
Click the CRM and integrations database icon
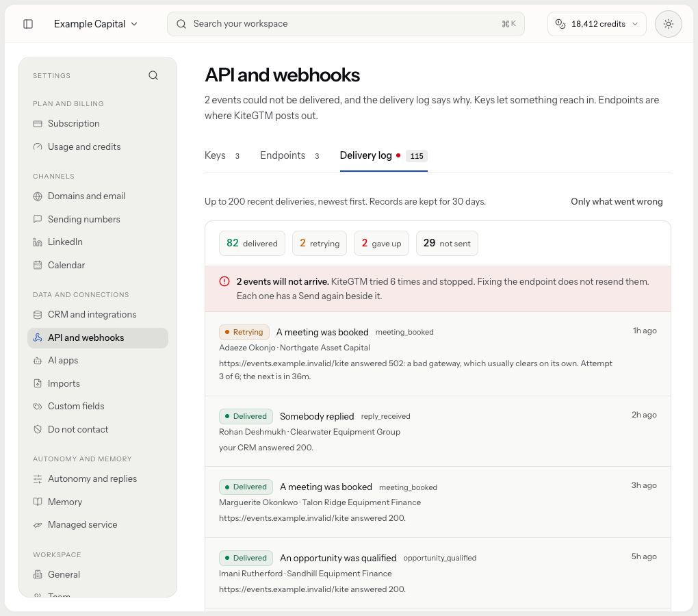pyautogui.click(x=38, y=315)
